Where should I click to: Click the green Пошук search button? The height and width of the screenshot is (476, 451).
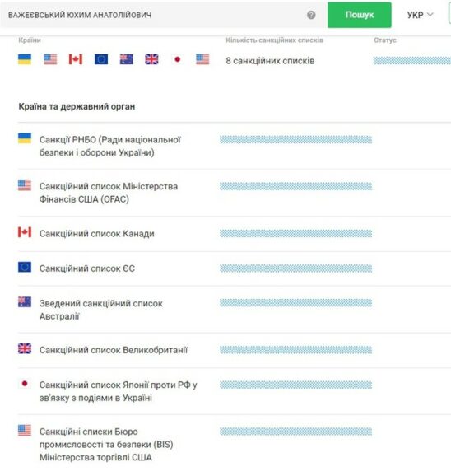coord(360,15)
